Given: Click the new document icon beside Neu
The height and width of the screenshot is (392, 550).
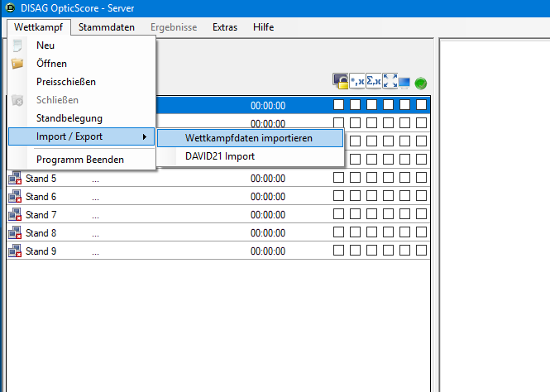Looking at the screenshot, I should pyautogui.click(x=17, y=46).
